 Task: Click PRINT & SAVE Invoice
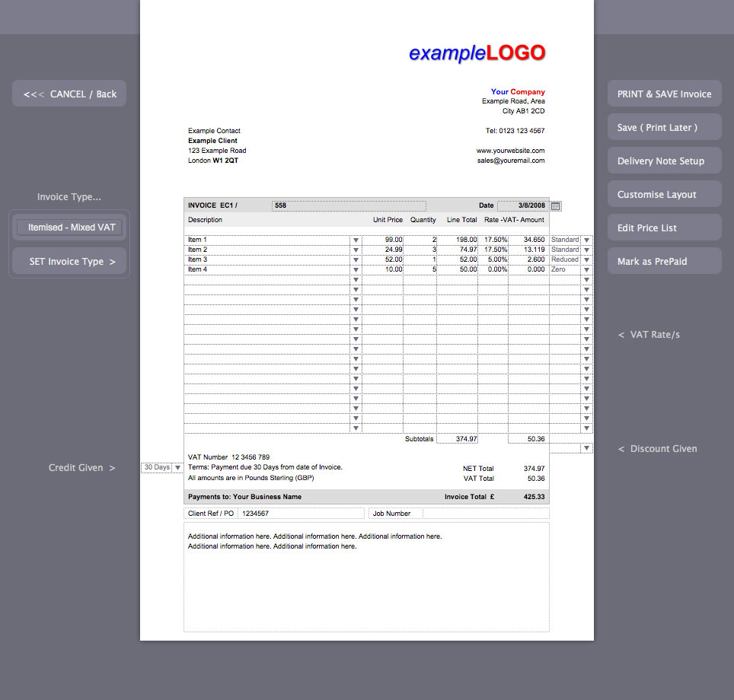click(x=664, y=94)
